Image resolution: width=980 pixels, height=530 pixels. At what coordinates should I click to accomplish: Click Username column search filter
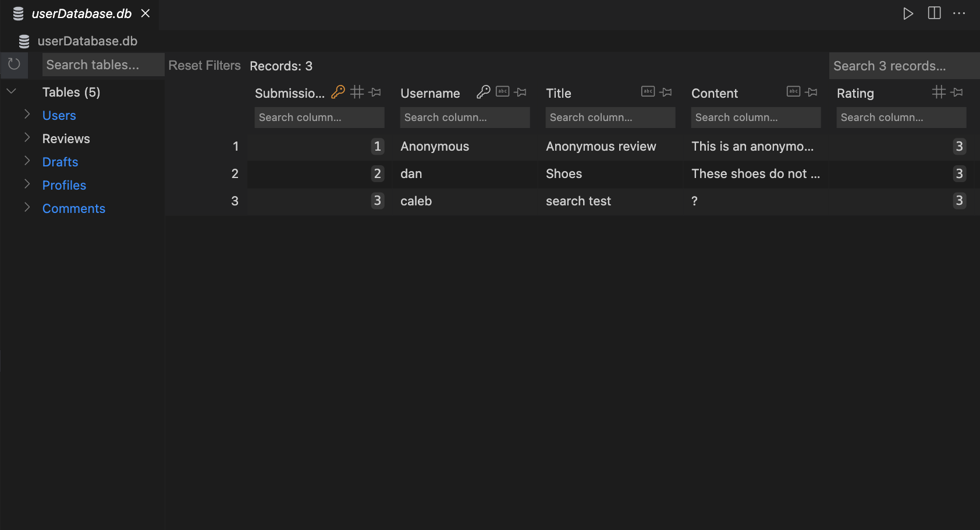[465, 117]
